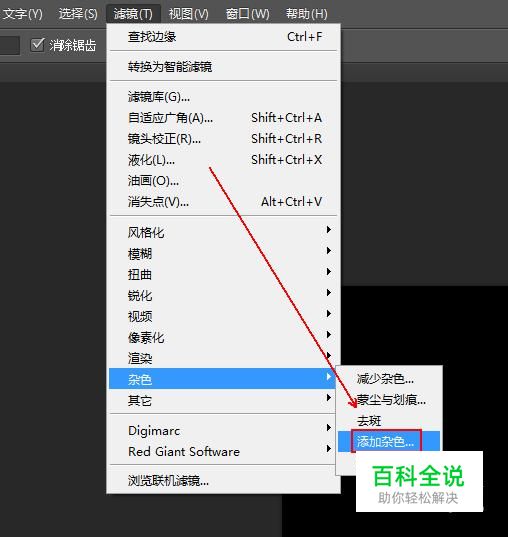Open the 视图(V) menu
The height and width of the screenshot is (537, 508).
coord(188,14)
